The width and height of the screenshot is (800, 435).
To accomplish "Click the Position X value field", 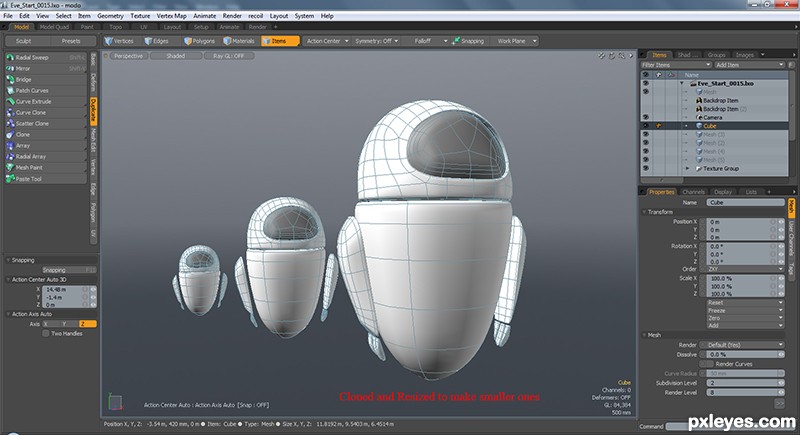I will point(745,222).
